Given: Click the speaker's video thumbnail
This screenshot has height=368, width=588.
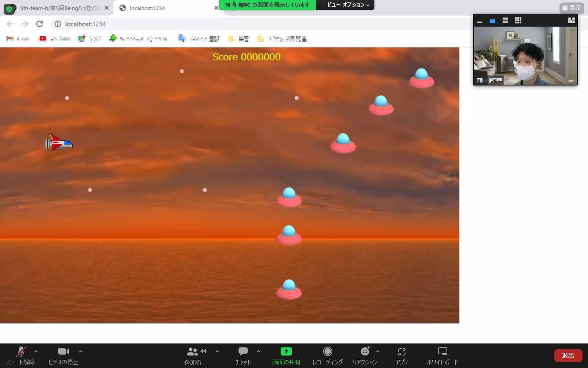Looking at the screenshot, I should click(x=526, y=56).
